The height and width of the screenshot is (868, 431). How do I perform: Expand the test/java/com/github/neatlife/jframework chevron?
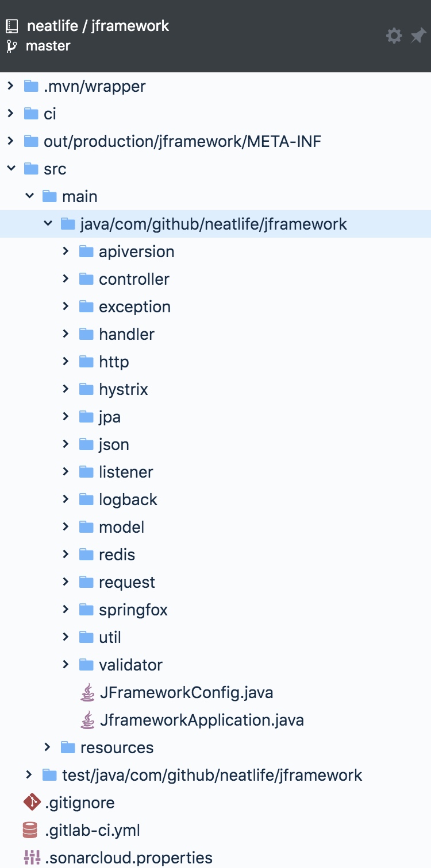point(29,775)
